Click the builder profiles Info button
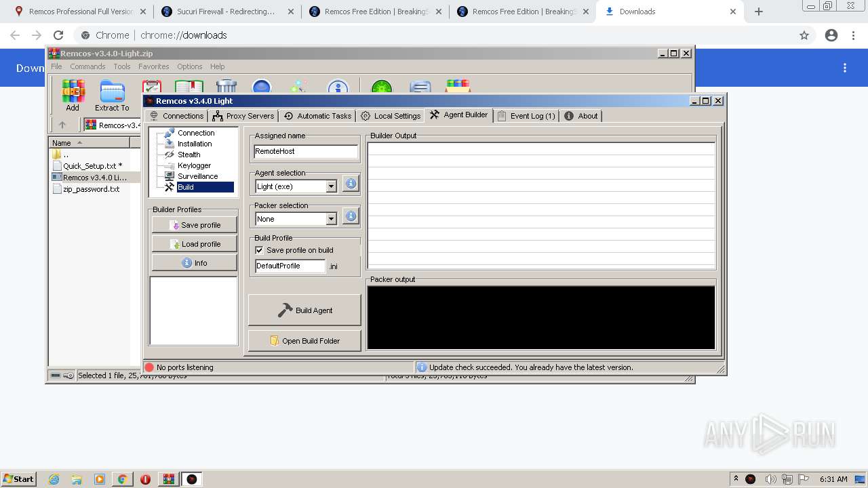The height and width of the screenshot is (488, 868). (x=195, y=263)
